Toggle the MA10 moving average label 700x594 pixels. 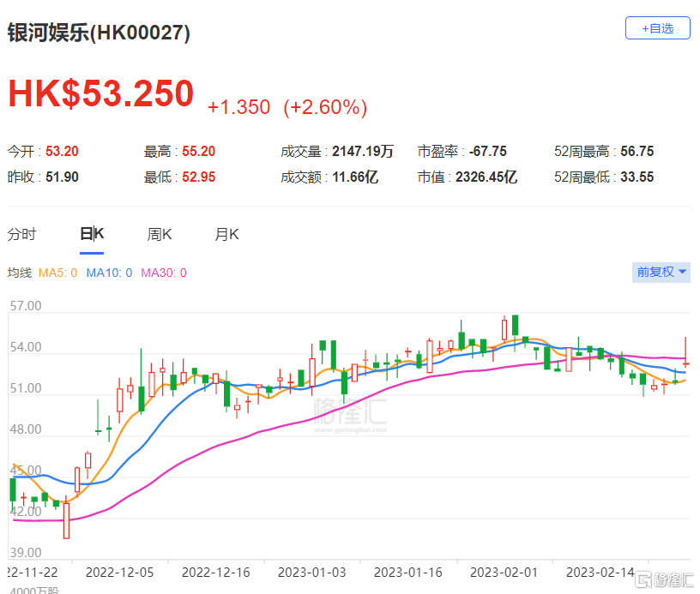[109, 273]
